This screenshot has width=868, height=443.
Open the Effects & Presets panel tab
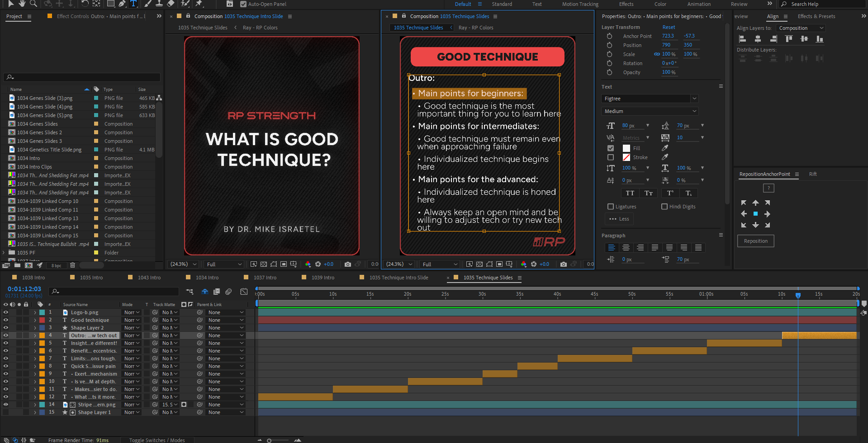click(816, 16)
